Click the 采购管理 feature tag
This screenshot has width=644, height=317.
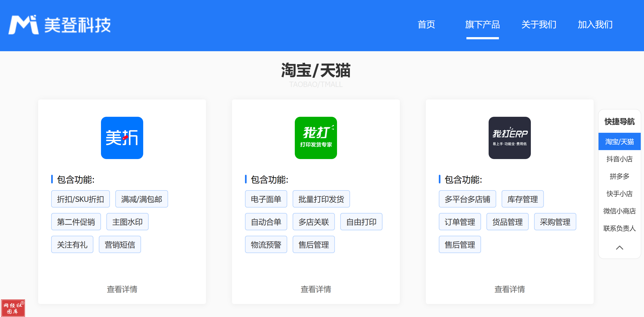click(555, 222)
